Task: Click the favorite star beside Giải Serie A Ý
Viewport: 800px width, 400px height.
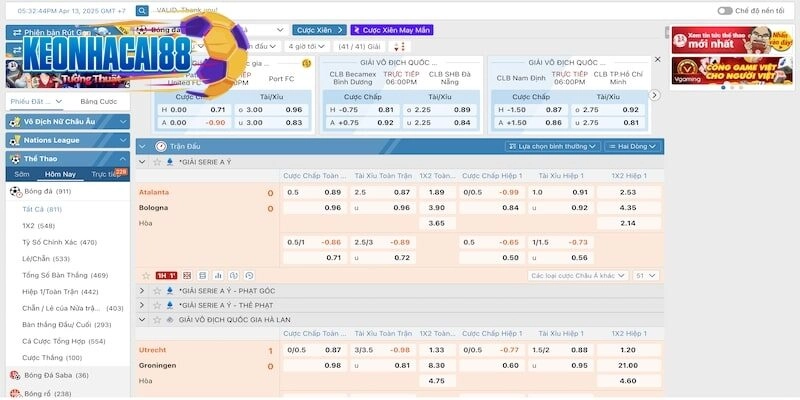Action: click(158, 161)
